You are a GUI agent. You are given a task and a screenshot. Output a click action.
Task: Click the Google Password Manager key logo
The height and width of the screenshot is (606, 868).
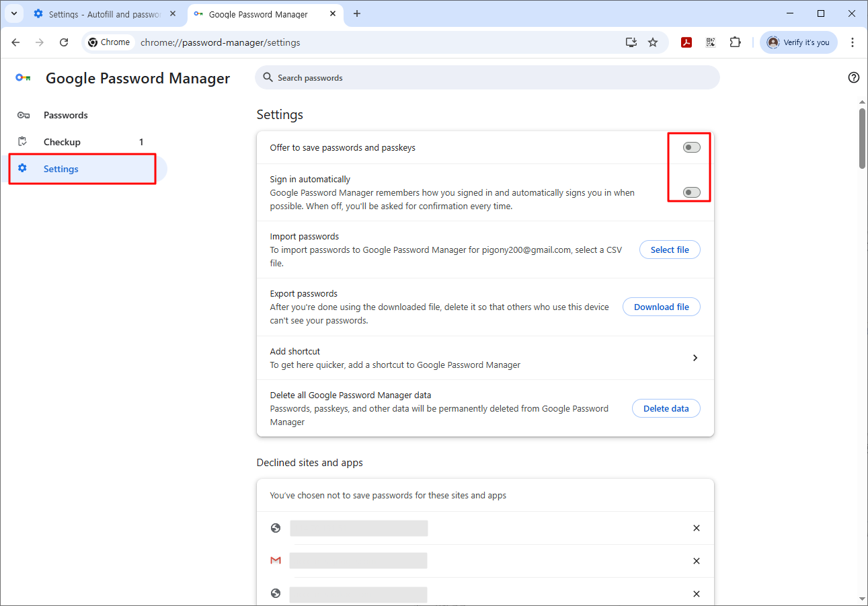[x=24, y=78]
